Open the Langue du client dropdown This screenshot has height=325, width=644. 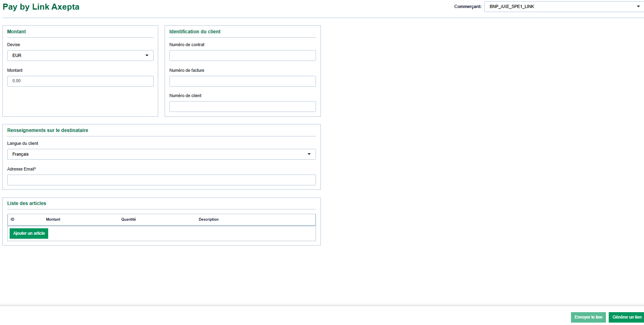click(161, 154)
